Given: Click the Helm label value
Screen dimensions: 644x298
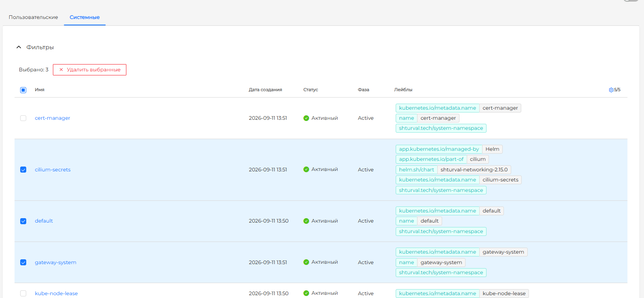Looking at the screenshot, I should point(492,149).
